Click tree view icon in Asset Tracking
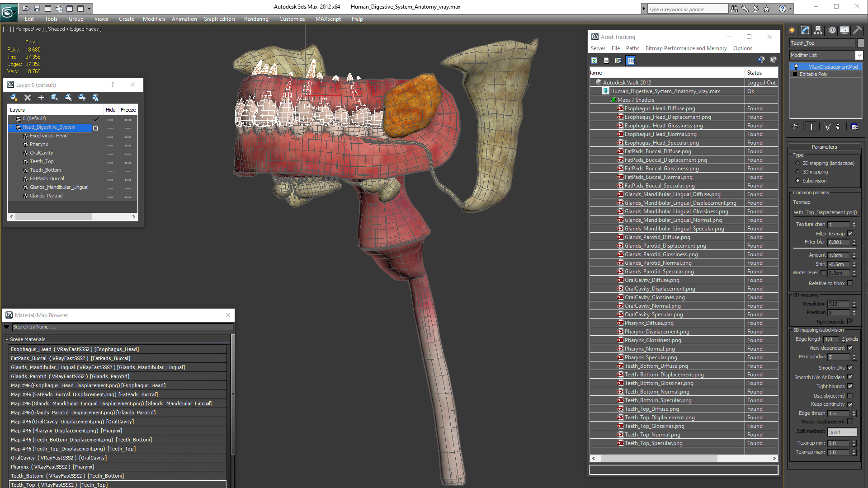 [x=618, y=61]
